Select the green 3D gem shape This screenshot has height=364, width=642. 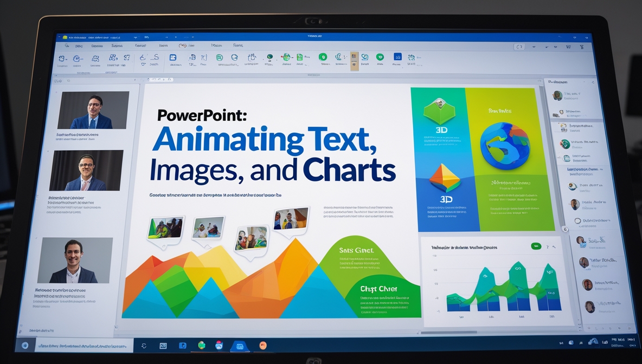click(x=439, y=110)
